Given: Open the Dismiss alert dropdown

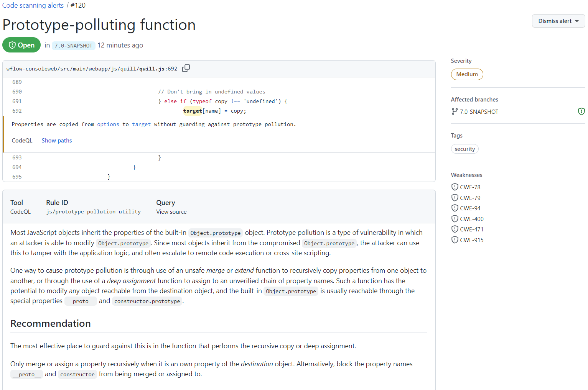Looking at the screenshot, I should pos(558,21).
